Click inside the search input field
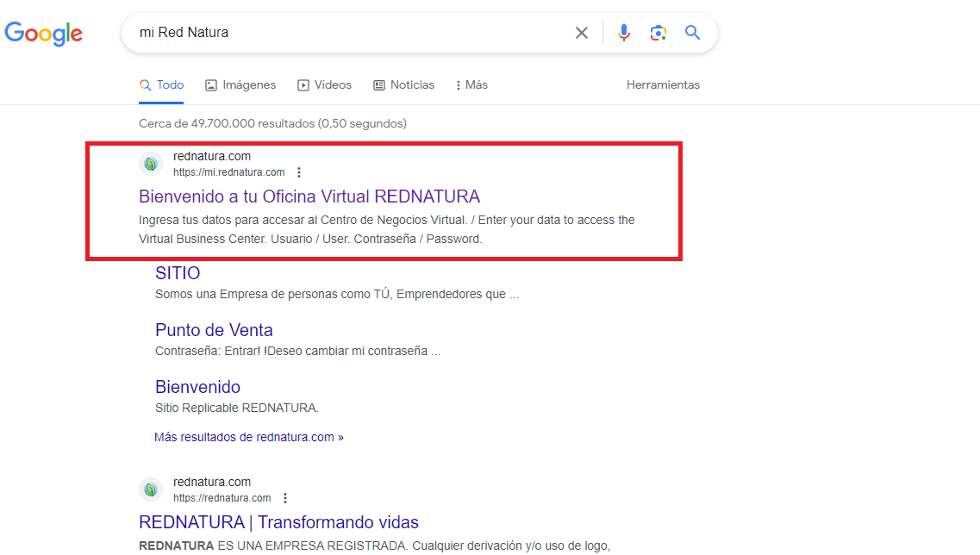This screenshot has width=980, height=555. point(345,32)
